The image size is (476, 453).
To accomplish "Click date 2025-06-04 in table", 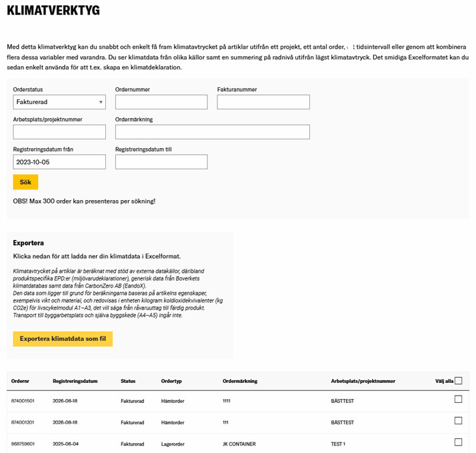I will click(x=65, y=444).
